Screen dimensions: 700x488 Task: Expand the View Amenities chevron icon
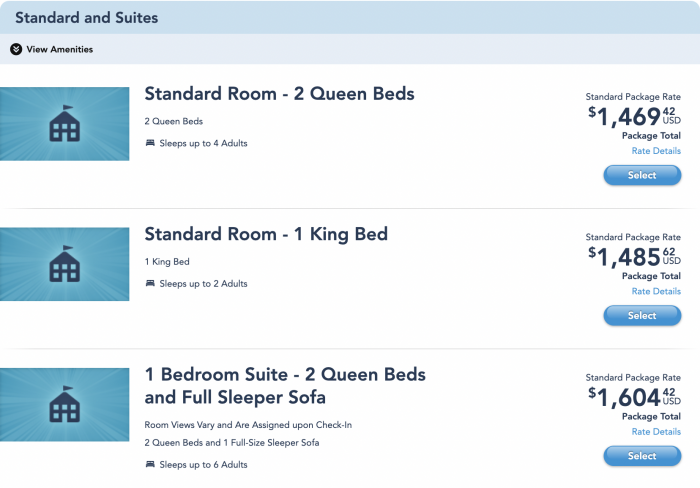(16, 49)
